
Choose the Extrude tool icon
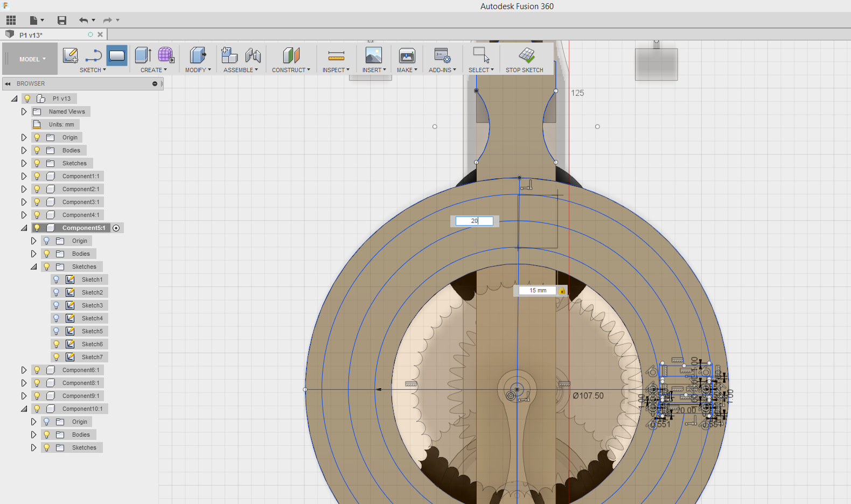[x=143, y=55]
